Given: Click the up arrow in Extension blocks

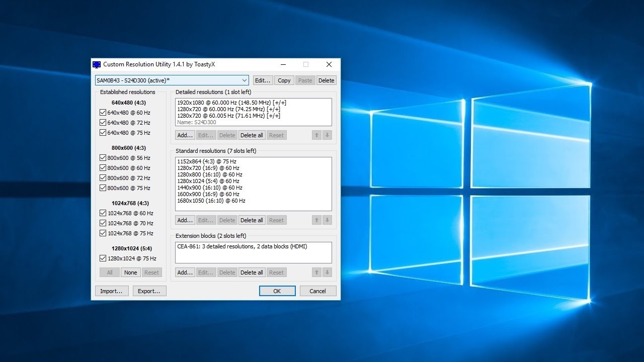Looking at the screenshot, I should click(x=316, y=273).
